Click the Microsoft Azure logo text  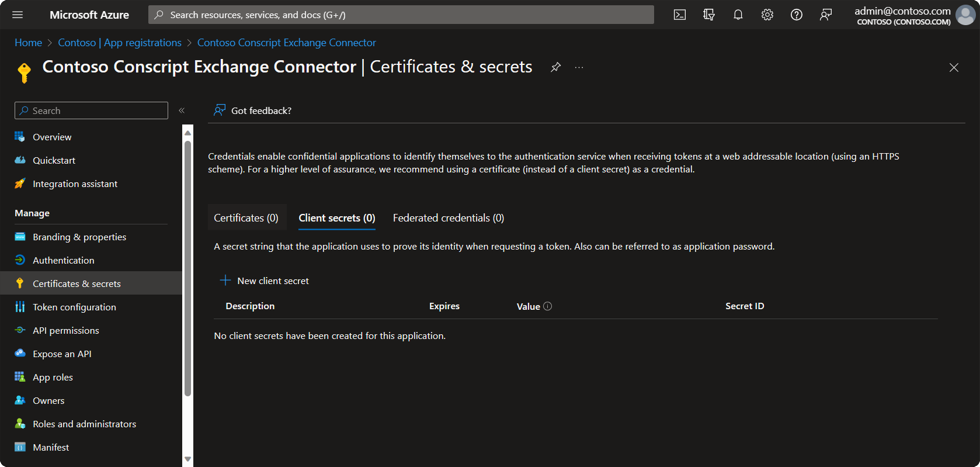point(89,15)
